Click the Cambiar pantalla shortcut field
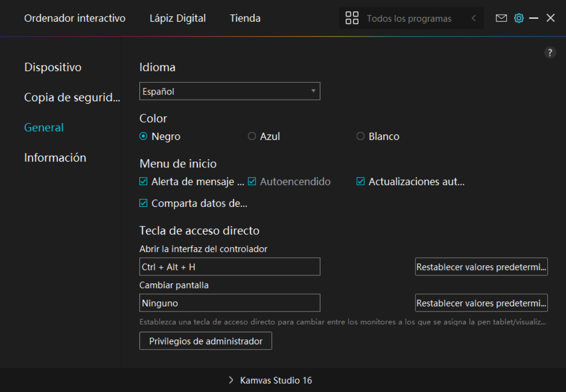This screenshot has height=392, width=566. tap(230, 303)
